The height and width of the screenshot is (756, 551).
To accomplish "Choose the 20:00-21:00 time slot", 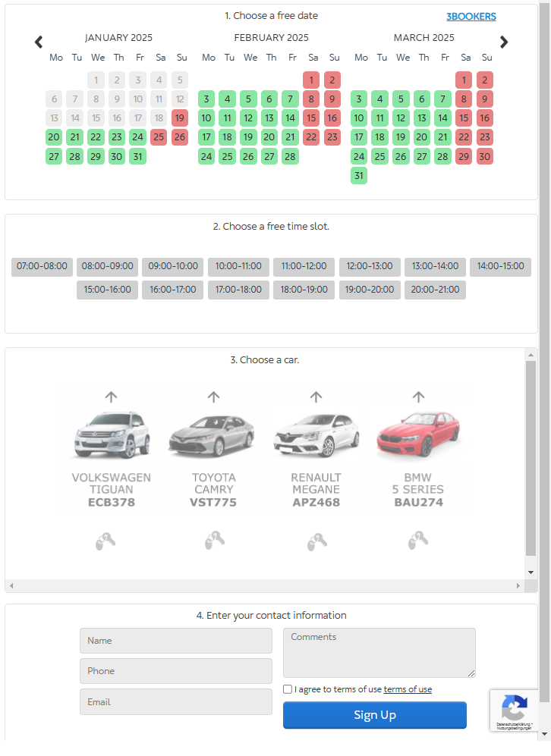I will point(435,290).
